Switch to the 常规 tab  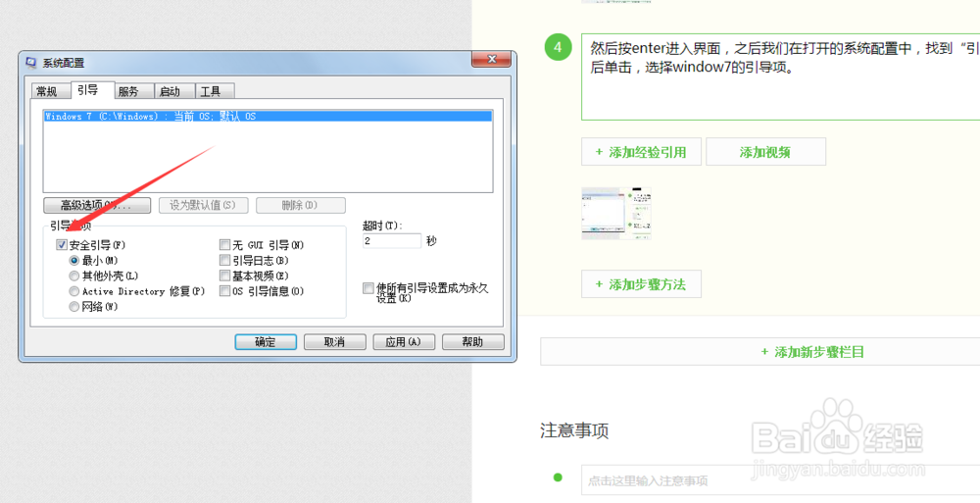click(47, 91)
